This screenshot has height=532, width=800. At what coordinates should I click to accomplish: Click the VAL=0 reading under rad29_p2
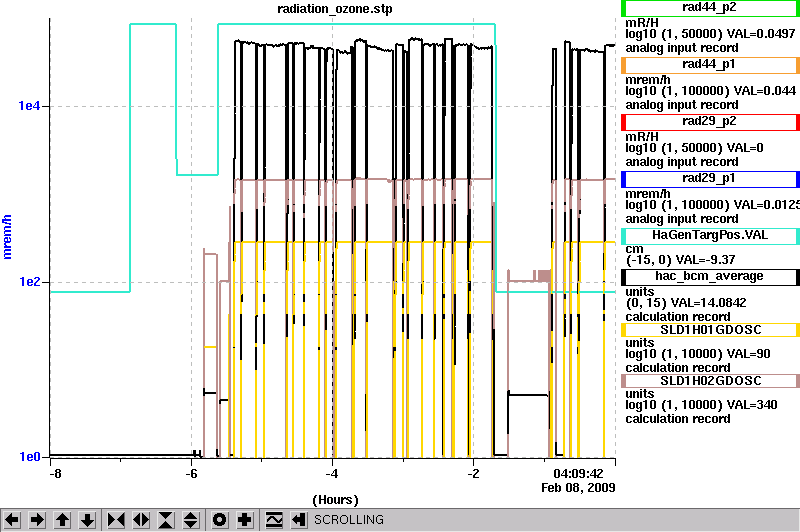(745, 148)
